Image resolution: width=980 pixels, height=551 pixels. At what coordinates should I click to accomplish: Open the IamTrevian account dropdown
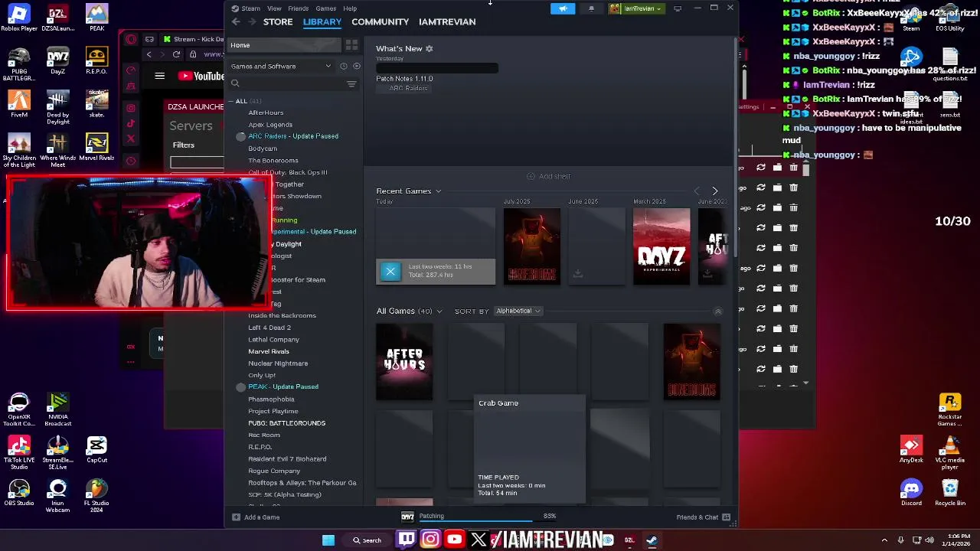(x=637, y=8)
